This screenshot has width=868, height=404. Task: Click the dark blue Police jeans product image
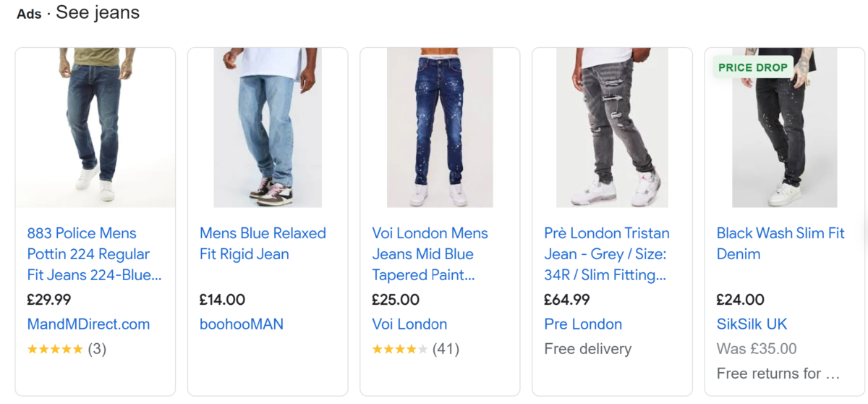[95, 127]
